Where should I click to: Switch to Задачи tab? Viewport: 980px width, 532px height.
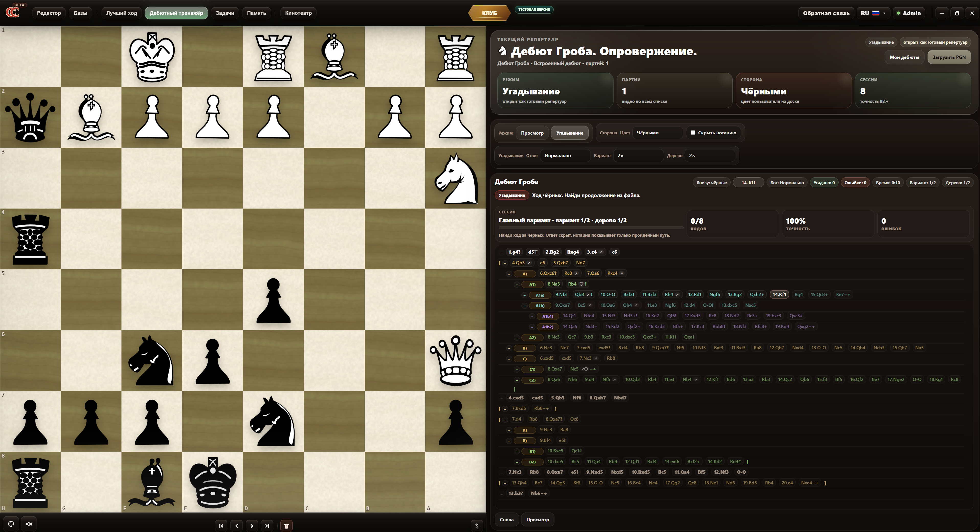tap(225, 13)
